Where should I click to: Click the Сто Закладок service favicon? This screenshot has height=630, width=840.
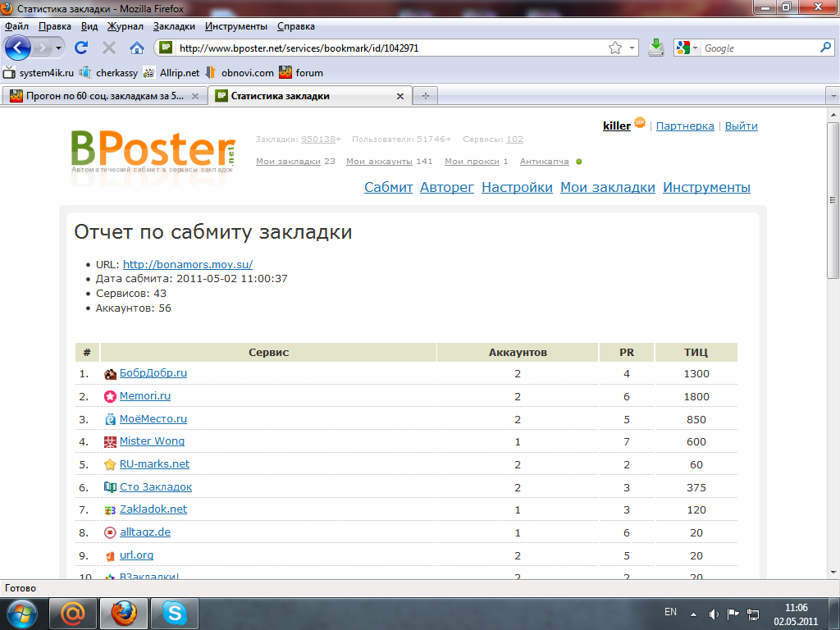(110, 487)
